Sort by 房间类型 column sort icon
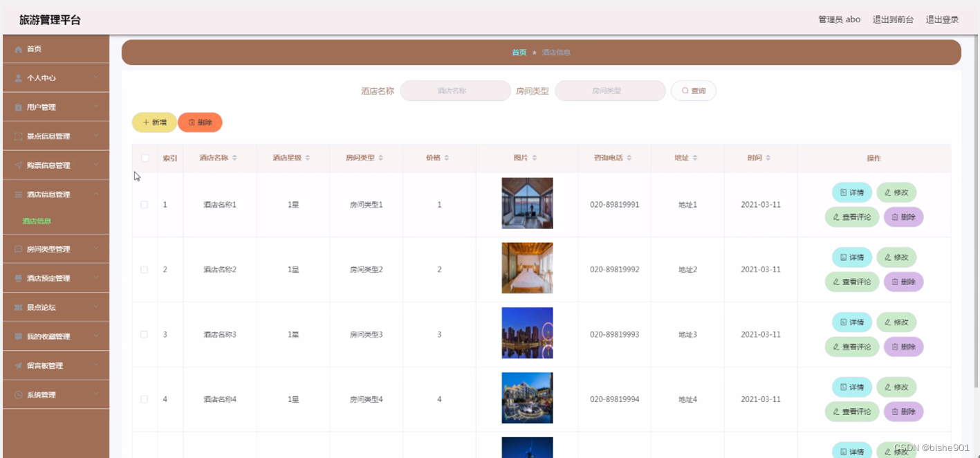Image resolution: width=980 pixels, height=458 pixels. point(381,158)
